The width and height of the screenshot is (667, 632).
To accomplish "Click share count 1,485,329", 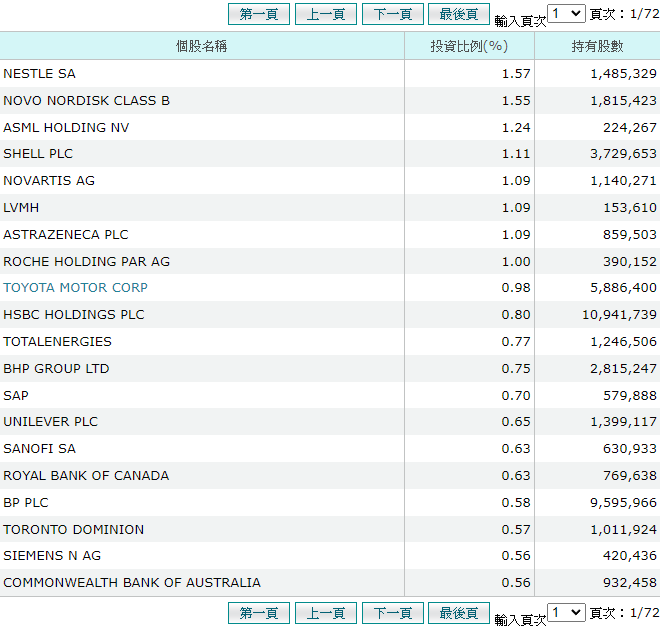I will pyautogui.click(x=624, y=74).
